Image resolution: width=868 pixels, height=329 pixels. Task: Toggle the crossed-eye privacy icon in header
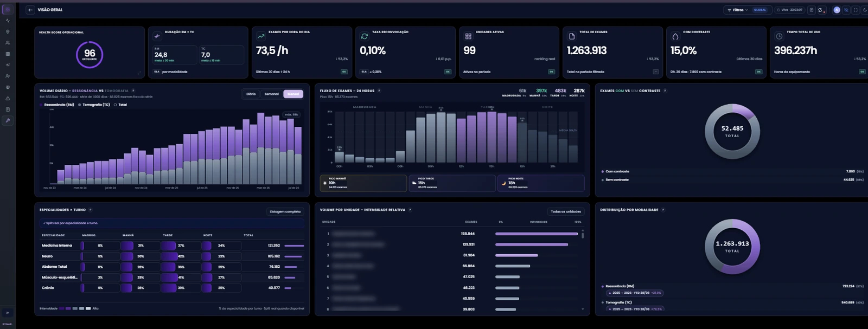point(846,10)
